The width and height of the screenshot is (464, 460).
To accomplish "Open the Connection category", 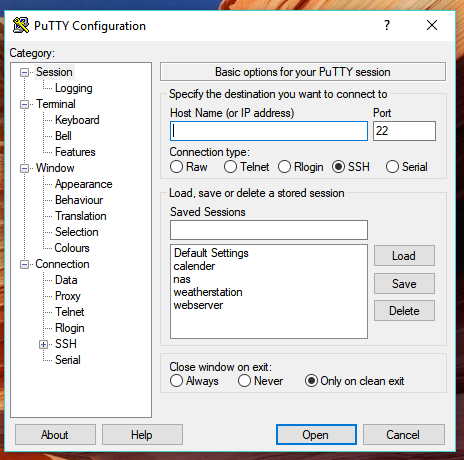I will click(x=62, y=264).
